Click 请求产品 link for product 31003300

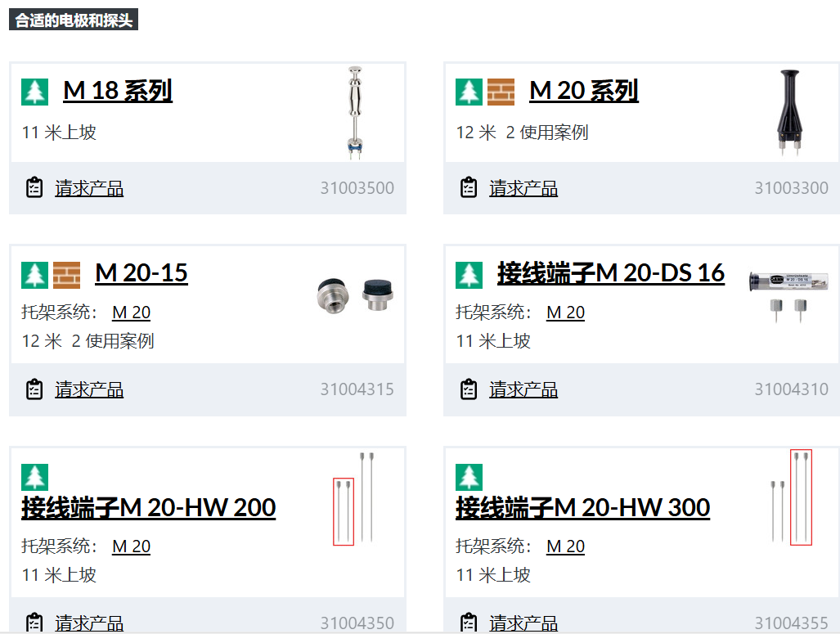click(x=523, y=189)
